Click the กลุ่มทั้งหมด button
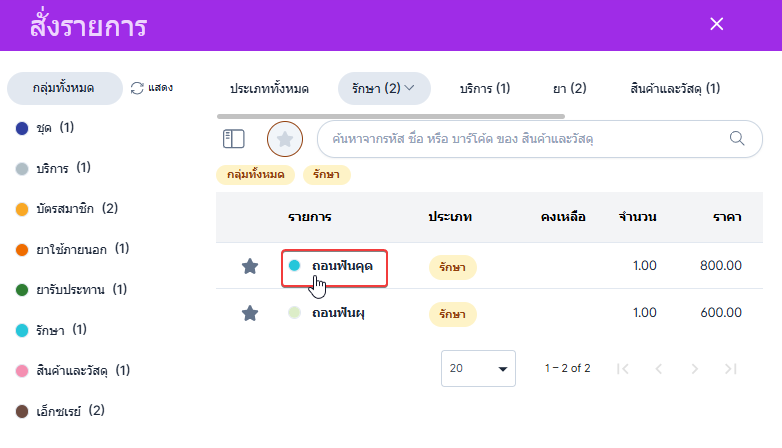782x448 pixels. click(64, 88)
